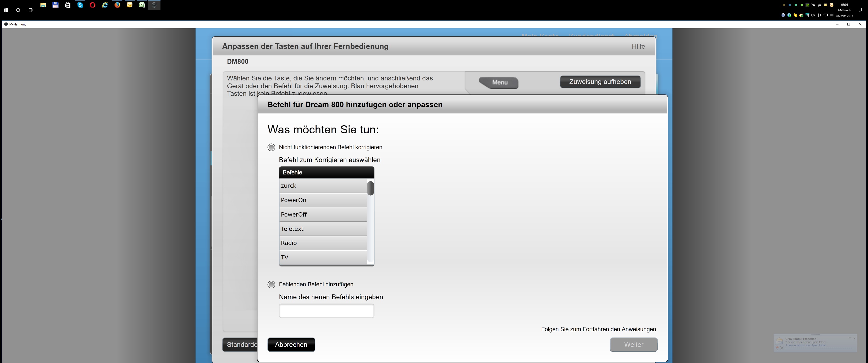
Task: Click the Zuweisung aufheben button
Action: coord(600,82)
